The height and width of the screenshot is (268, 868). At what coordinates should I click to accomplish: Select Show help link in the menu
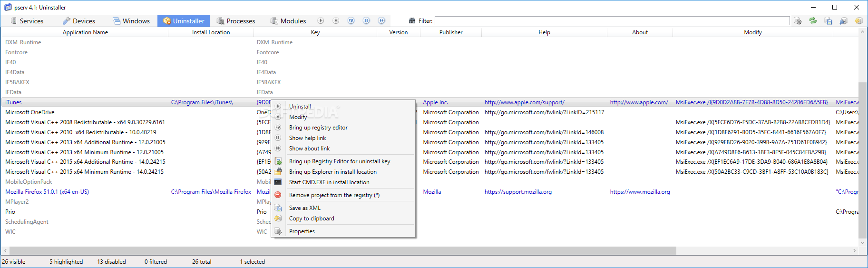(343, 138)
